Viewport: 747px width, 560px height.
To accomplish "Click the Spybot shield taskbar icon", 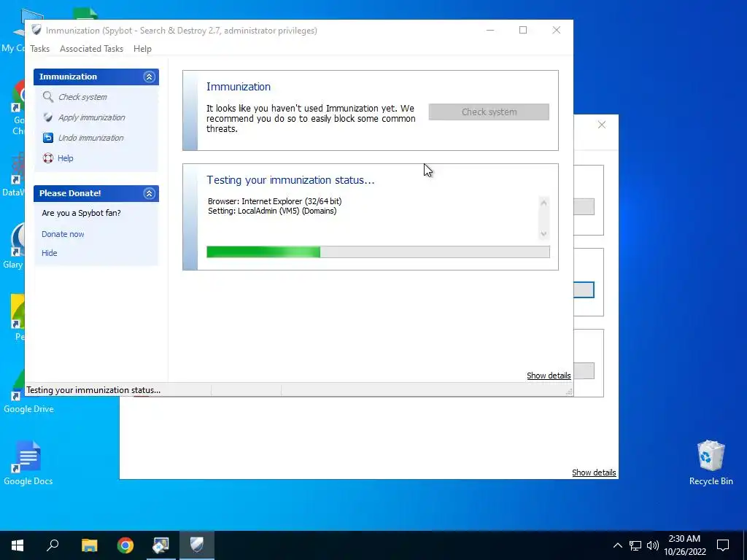I will pos(197,545).
